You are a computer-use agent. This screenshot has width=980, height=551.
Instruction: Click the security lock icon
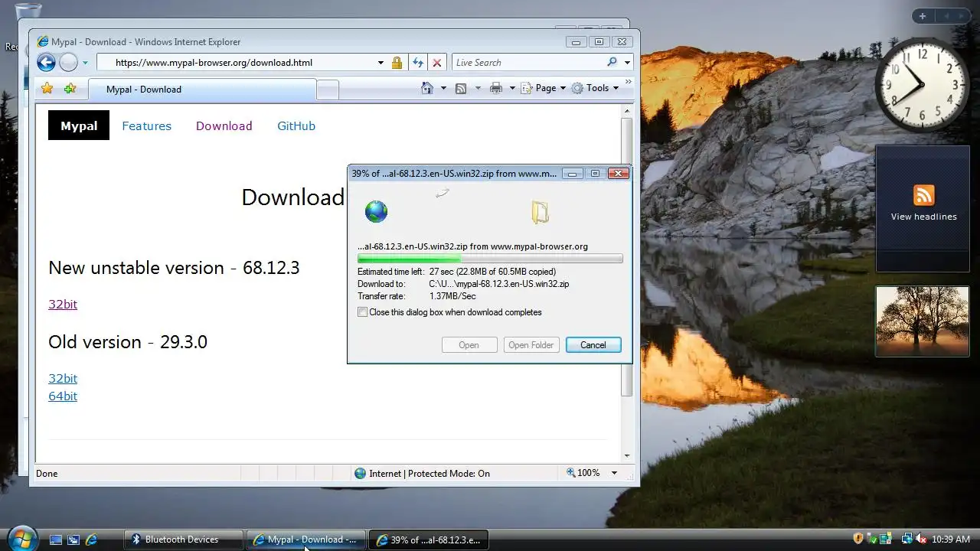pos(397,63)
